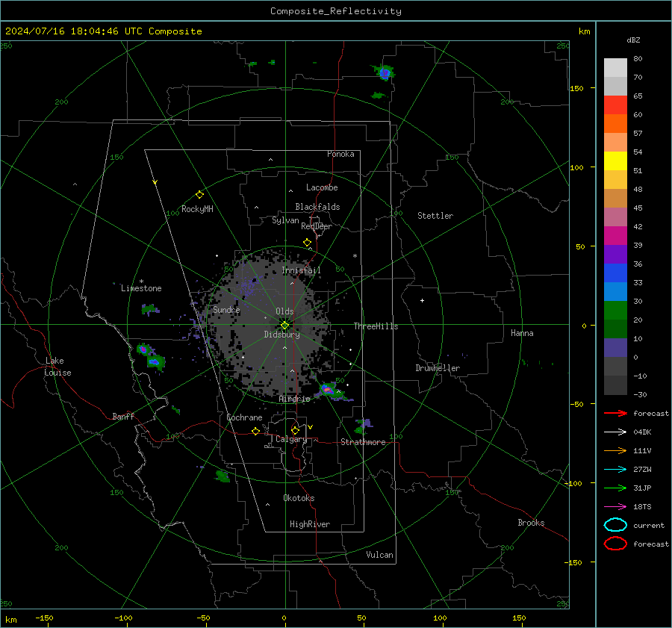Click the yellow 54–51 dBZ color swatch
Image resolution: width=672 pixels, height=628 pixels.
pos(615,161)
